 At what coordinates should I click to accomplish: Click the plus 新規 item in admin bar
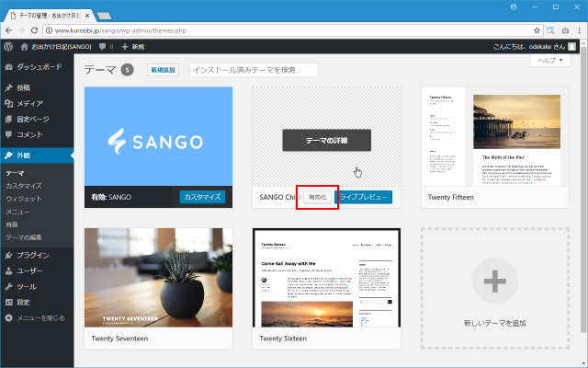132,47
